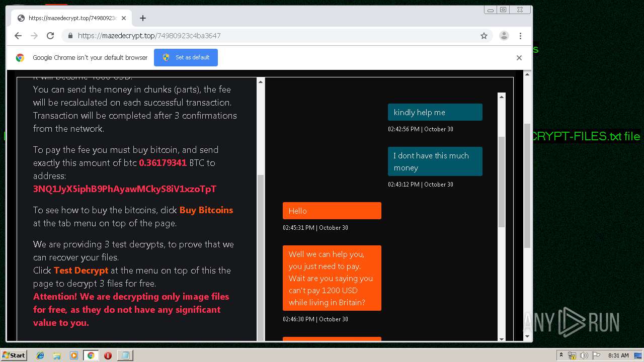Minimize the Chrome window
The width and height of the screenshot is (644, 362).
pyautogui.click(x=491, y=10)
